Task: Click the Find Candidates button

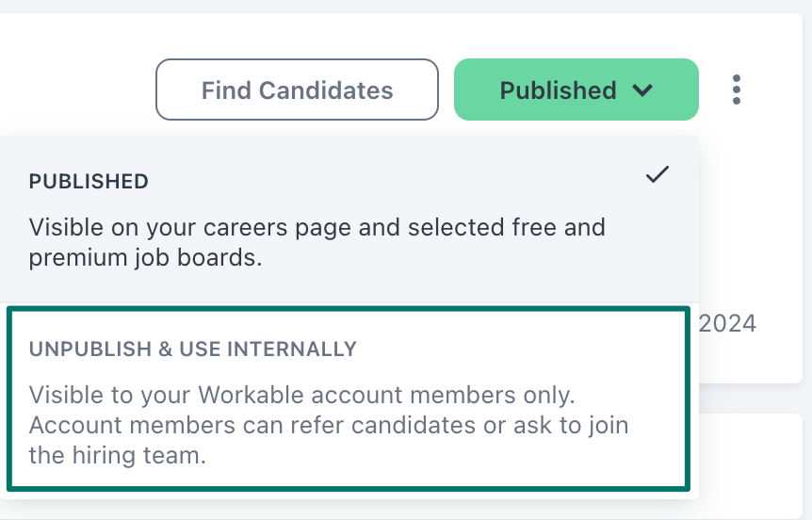Action: [x=297, y=89]
